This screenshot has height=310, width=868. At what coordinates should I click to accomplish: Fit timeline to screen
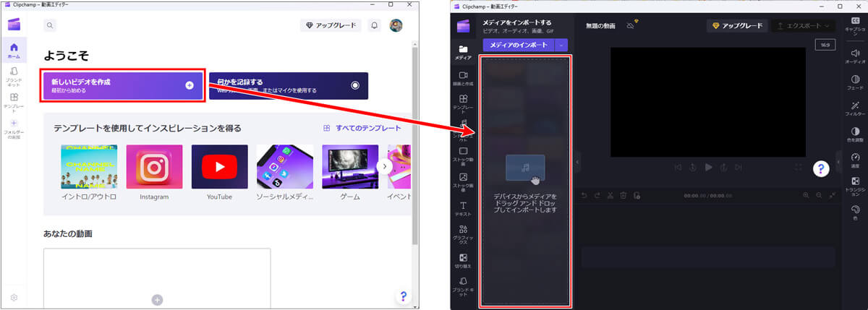coord(831,195)
